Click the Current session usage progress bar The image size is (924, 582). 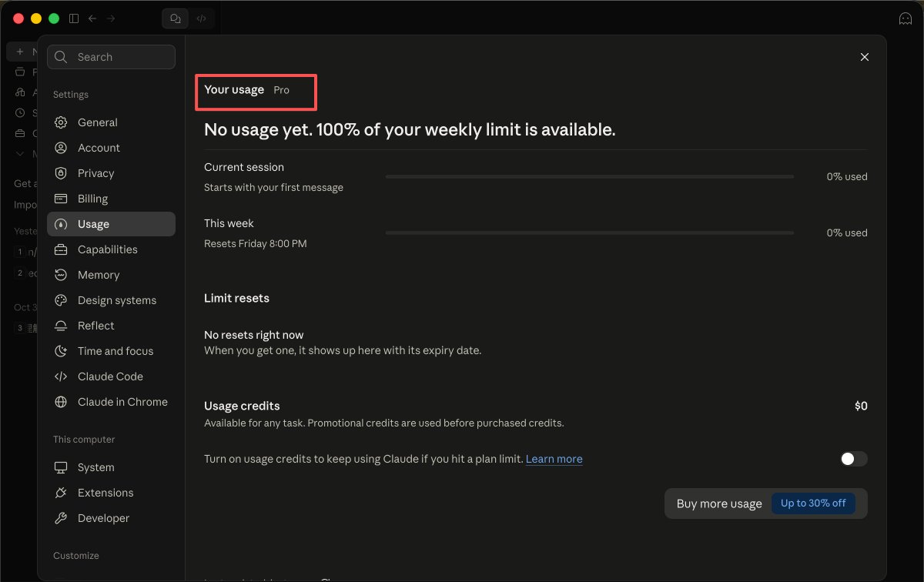pos(590,176)
